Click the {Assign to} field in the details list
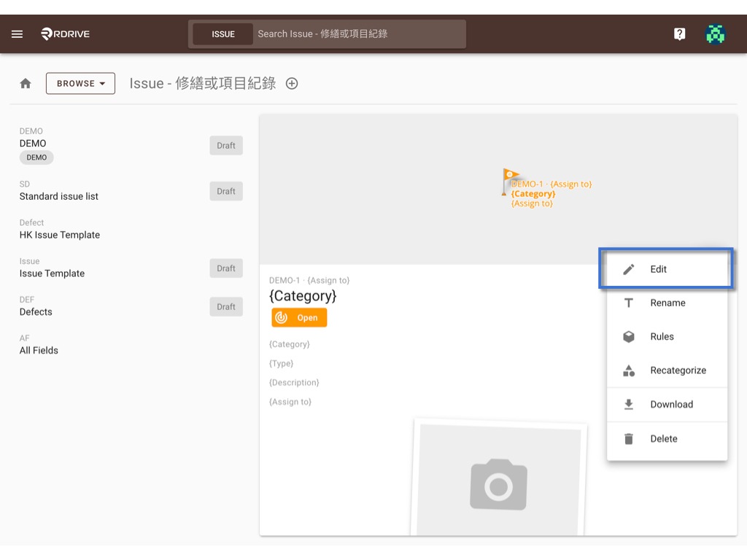The height and width of the screenshot is (560, 747). pos(290,402)
